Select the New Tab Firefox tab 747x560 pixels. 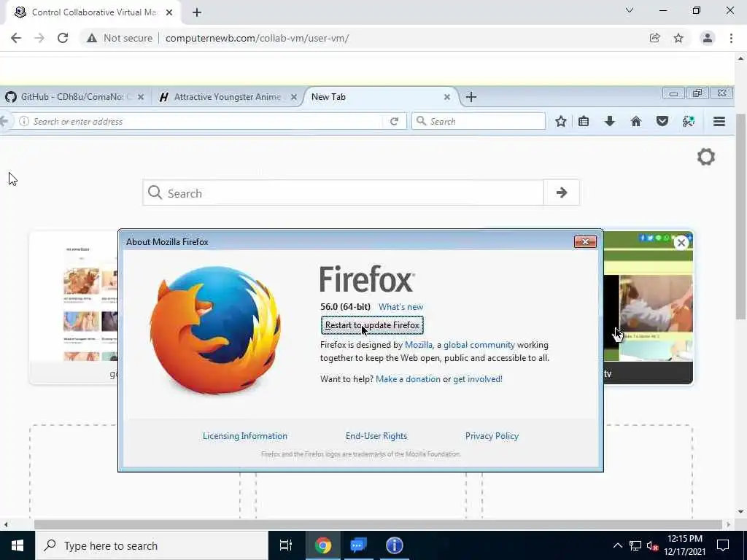(380, 97)
